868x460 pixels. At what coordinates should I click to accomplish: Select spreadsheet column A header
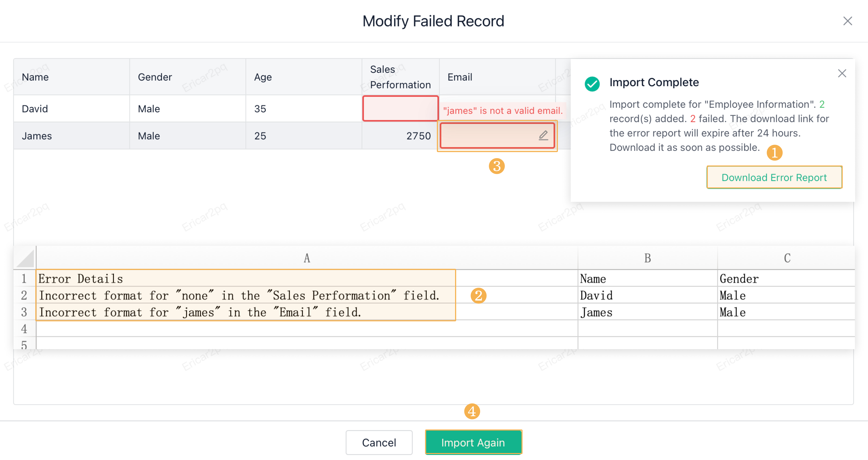pyautogui.click(x=307, y=258)
